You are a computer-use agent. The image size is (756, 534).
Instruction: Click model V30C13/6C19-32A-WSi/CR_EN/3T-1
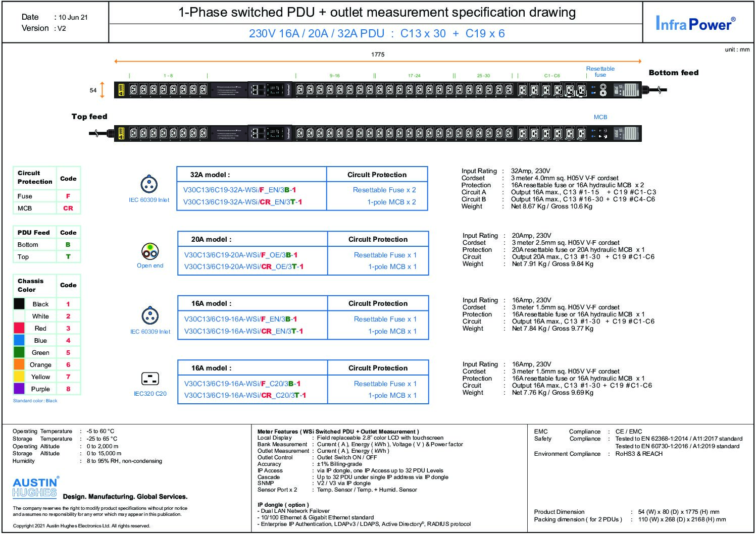(x=242, y=202)
